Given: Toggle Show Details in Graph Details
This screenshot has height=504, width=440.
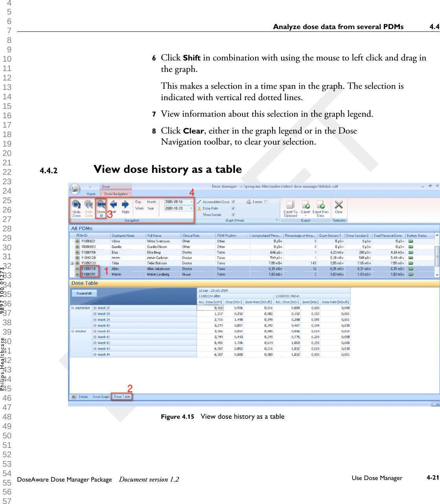Looking at the screenshot, I should pos(233,214).
